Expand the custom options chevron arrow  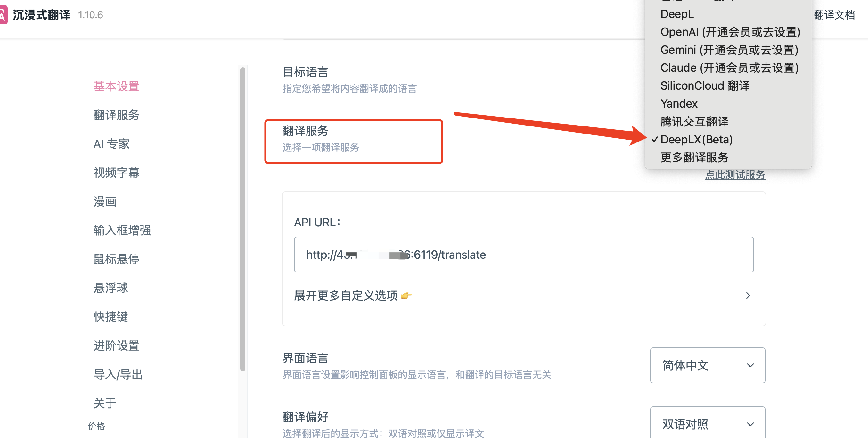748,296
